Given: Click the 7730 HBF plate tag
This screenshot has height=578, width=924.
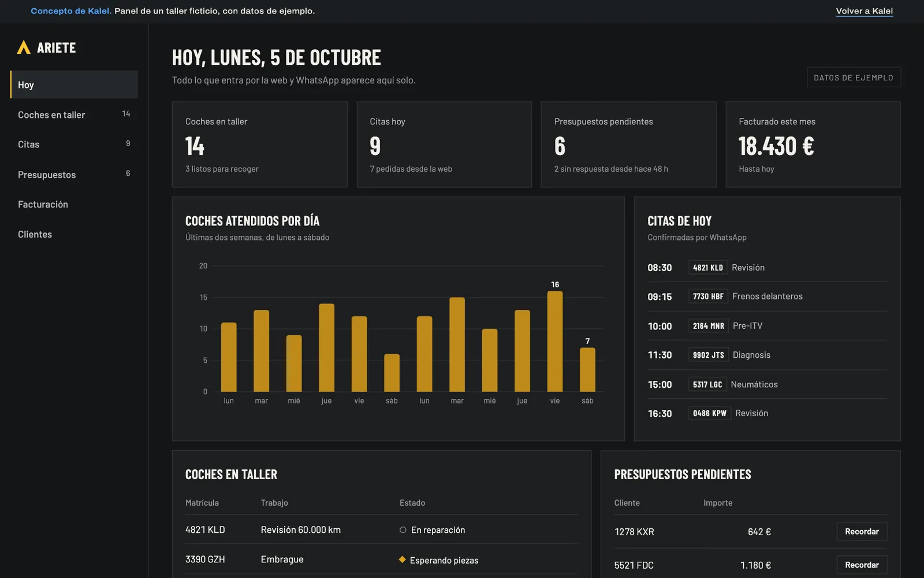Looking at the screenshot, I should [x=708, y=297].
